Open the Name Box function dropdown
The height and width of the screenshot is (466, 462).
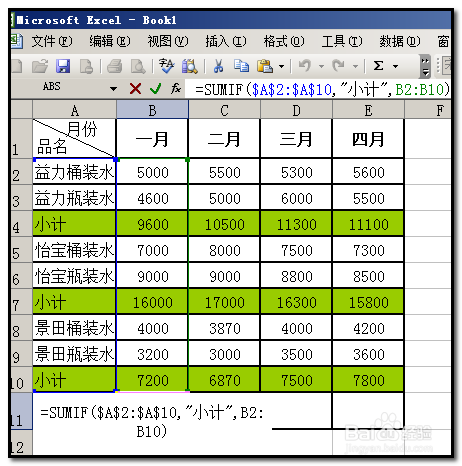click(x=113, y=89)
